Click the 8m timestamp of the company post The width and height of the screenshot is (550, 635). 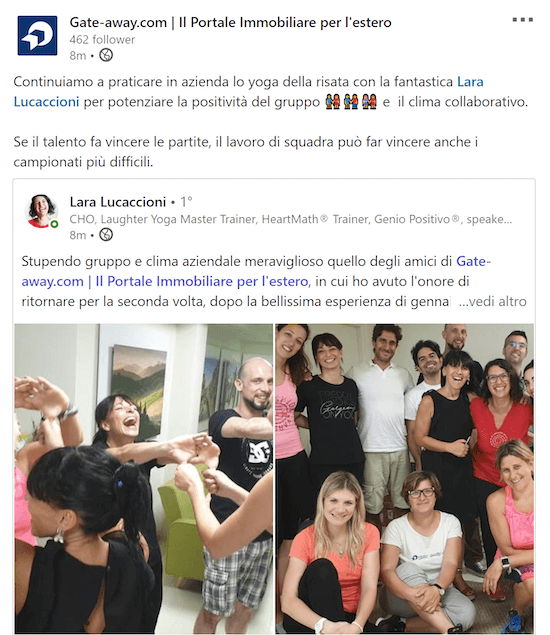coord(78,55)
